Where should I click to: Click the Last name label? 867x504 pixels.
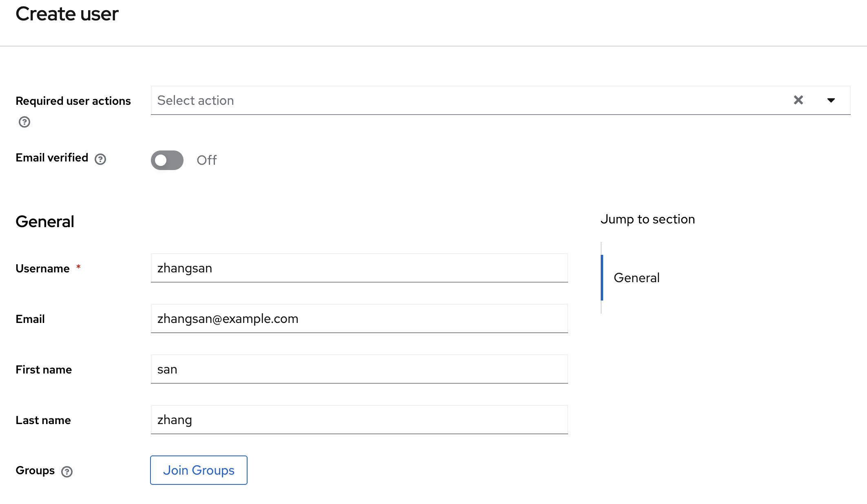tap(43, 420)
